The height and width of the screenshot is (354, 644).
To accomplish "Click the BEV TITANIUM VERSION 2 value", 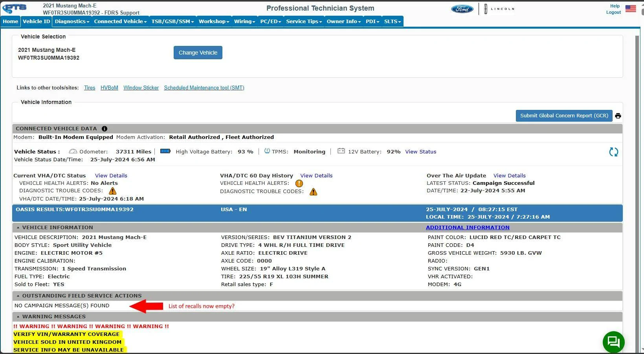I will pos(312,237).
